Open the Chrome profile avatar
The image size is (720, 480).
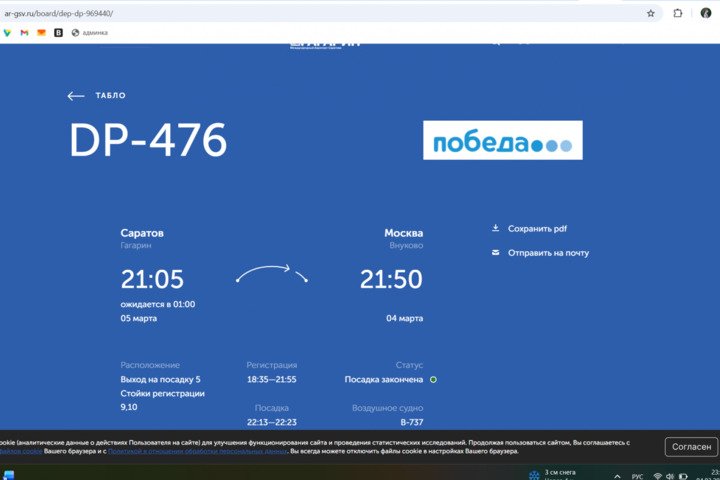706,13
